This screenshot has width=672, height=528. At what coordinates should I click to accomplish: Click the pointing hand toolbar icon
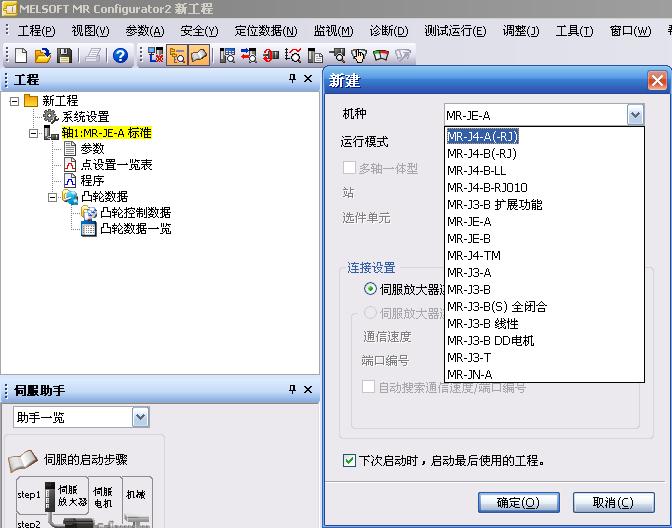coord(359,55)
